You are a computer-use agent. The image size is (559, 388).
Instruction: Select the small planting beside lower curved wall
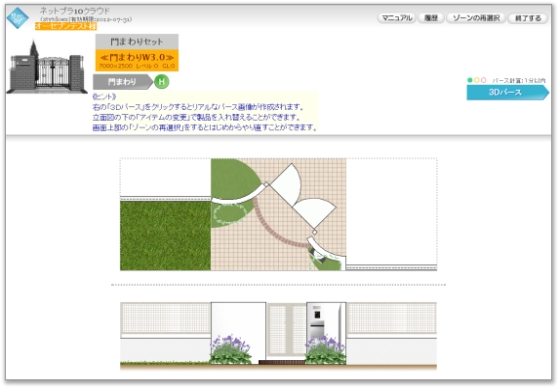[324, 260]
